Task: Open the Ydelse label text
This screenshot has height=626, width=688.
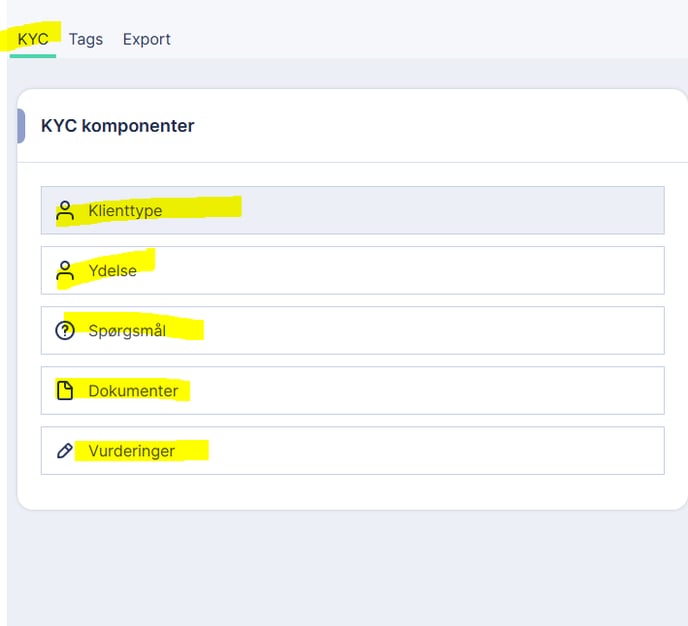Action: click(112, 271)
